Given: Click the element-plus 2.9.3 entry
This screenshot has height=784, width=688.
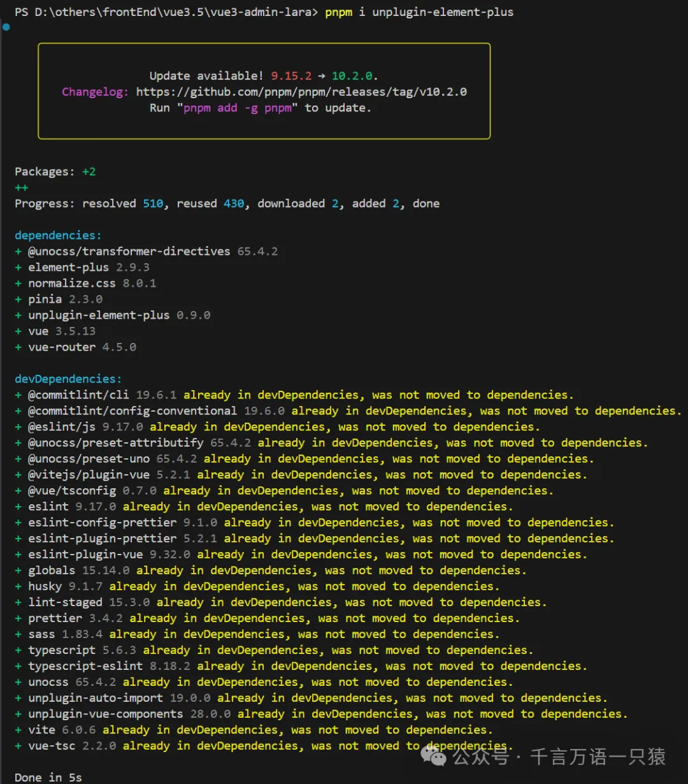Looking at the screenshot, I should point(89,267).
